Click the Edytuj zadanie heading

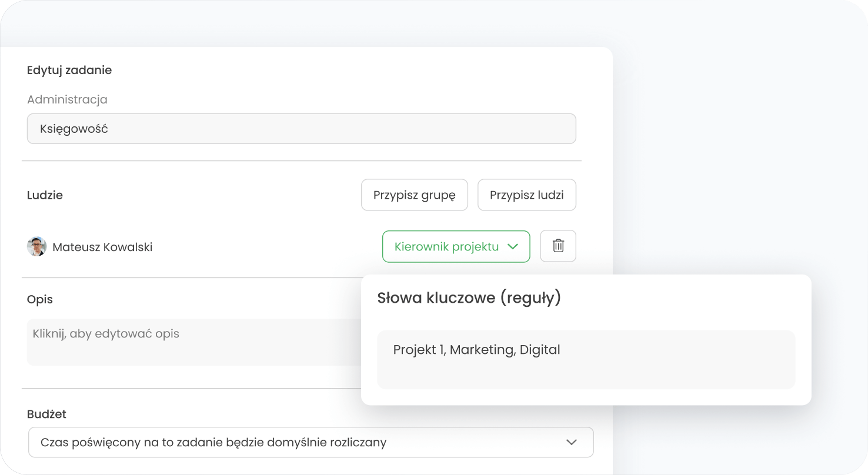[69, 70]
